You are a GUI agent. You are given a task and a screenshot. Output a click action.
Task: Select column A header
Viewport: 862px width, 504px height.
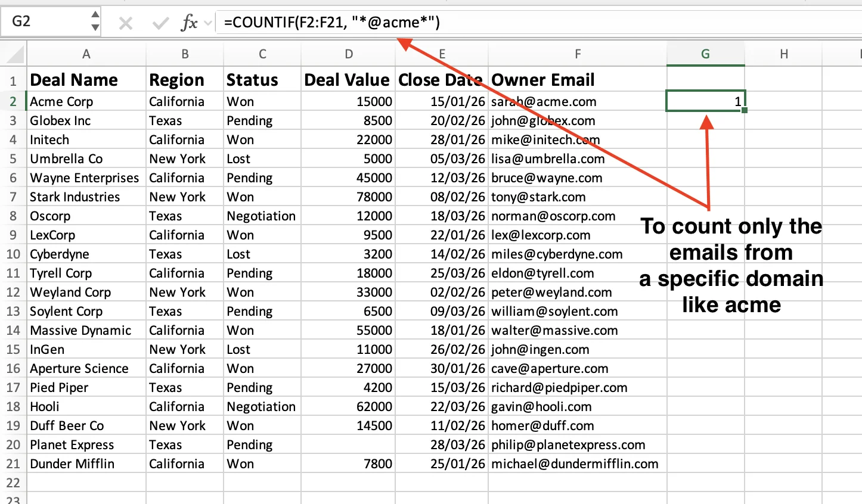pos(86,54)
